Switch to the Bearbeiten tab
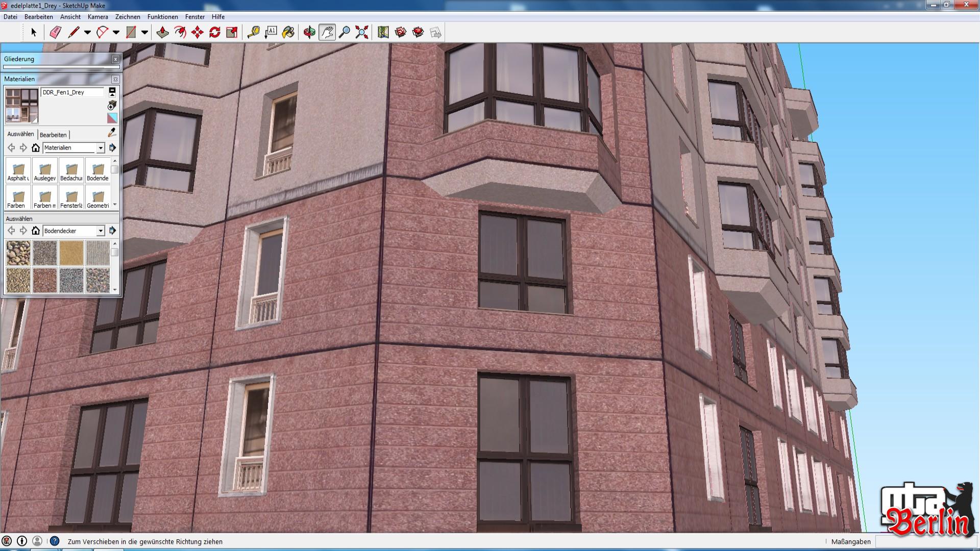Viewport: 980px width, 551px height. (53, 135)
